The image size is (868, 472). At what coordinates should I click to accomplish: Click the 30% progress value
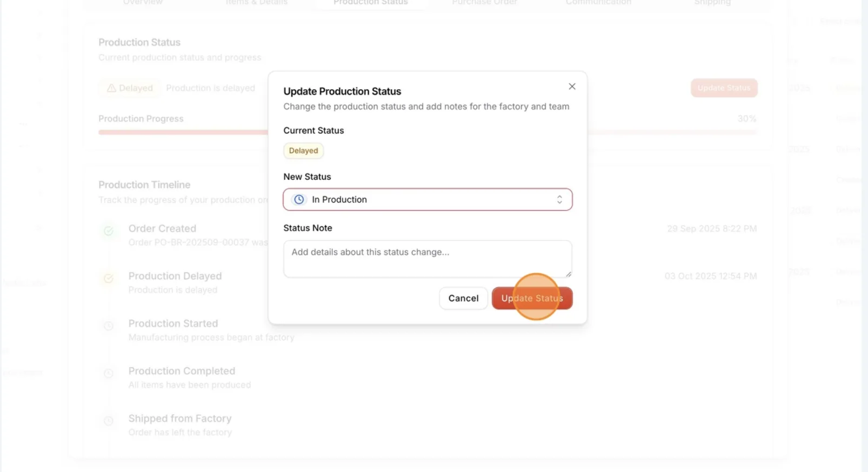pyautogui.click(x=747, y=119)
